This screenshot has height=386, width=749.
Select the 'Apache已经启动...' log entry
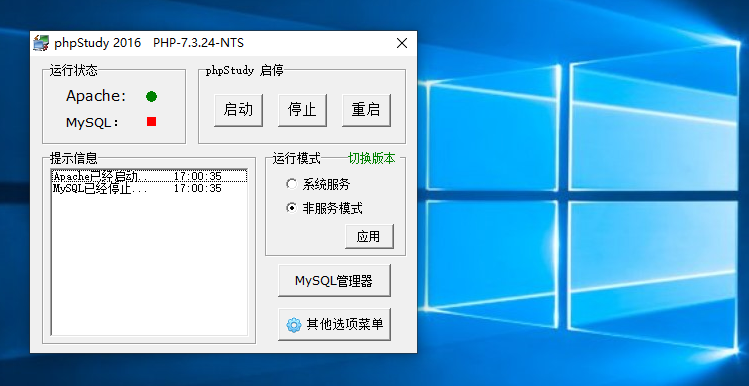coord(149,177)
